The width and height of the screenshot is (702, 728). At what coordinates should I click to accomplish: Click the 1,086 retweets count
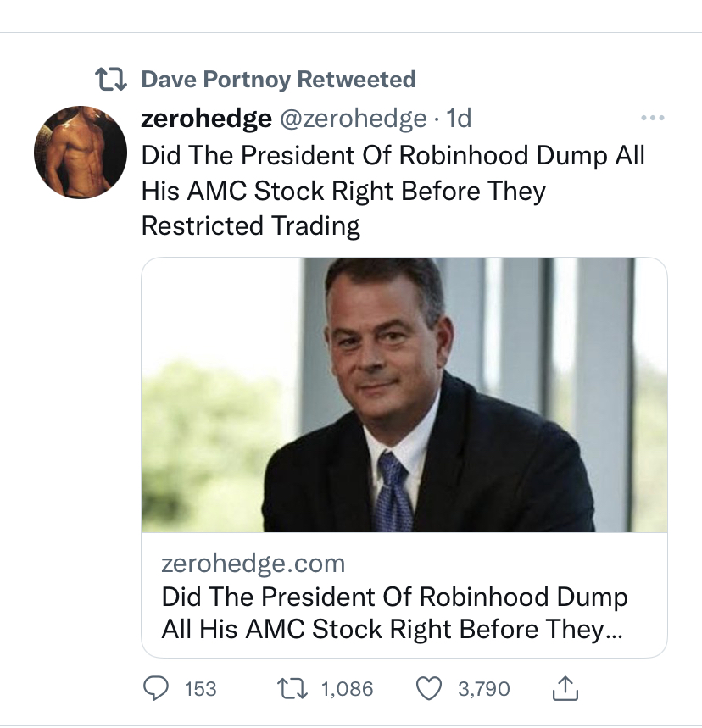tap(346, 689)
